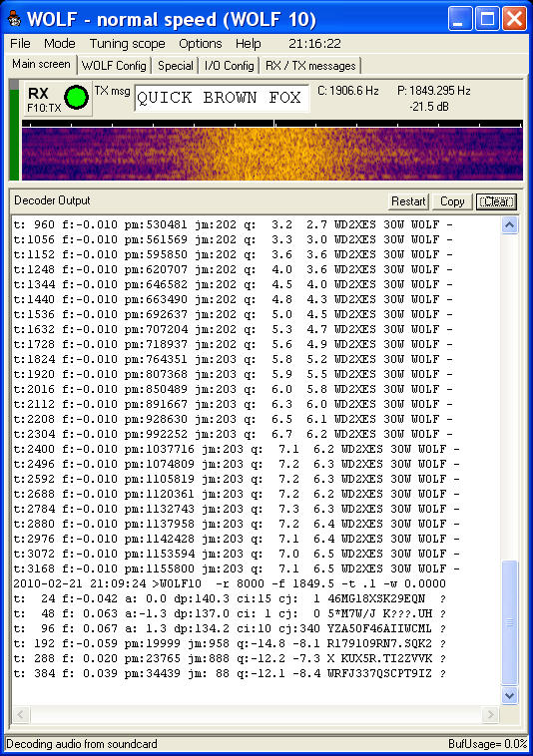Open the File menu
The image size is (533, 756).
pyautogui.click(x=20, y=44)
